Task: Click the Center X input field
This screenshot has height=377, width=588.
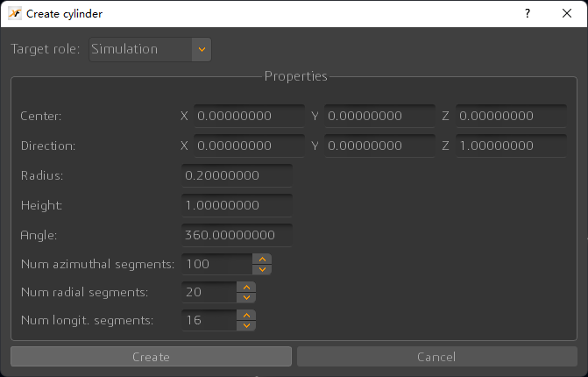Action: coord(249,116)
